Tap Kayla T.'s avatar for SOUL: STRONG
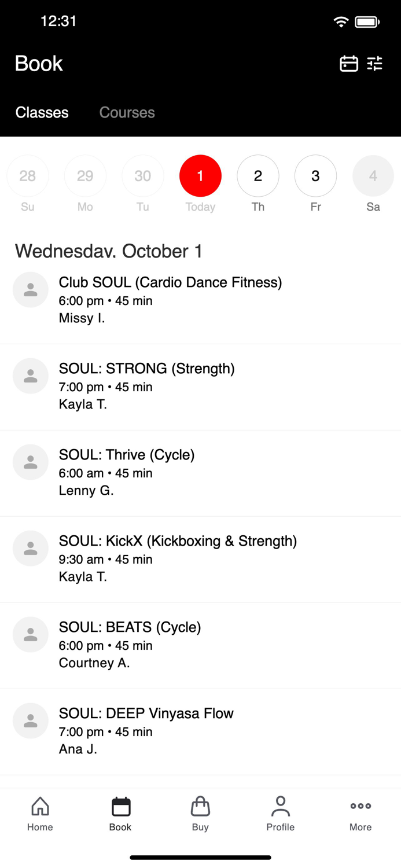The image size is (401, 868). (30, 376)
